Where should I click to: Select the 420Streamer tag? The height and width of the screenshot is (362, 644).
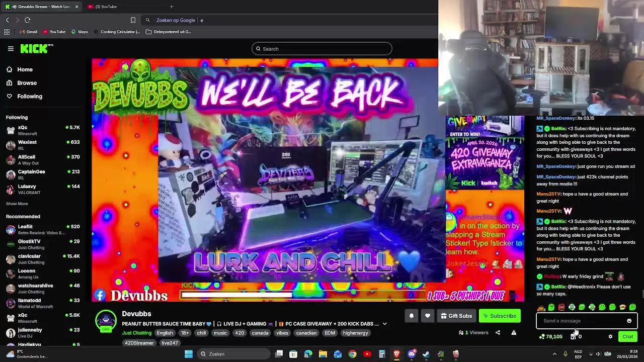(x=139, y=343)
